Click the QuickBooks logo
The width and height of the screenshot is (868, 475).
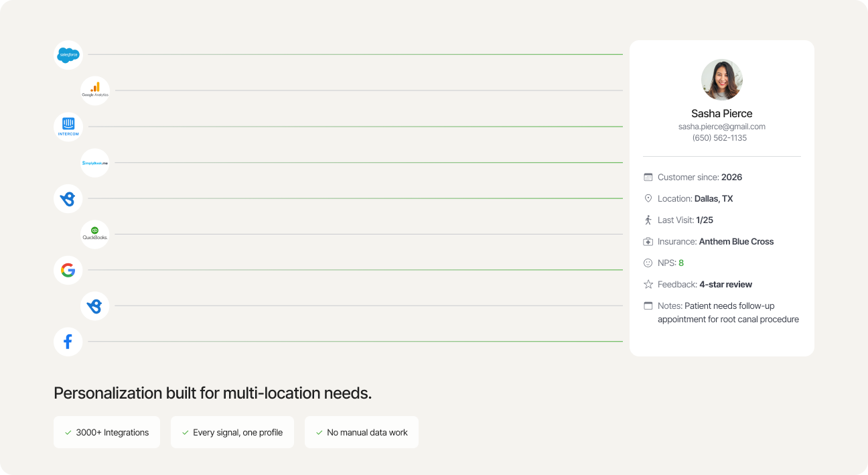click(95, 234)
